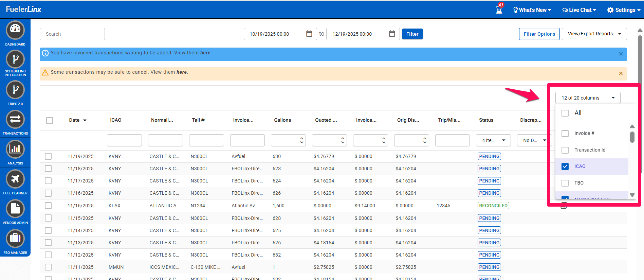Open calendar picker for start date
The height and width of the screenshot is (280, 644).
(x=309, y=34)
